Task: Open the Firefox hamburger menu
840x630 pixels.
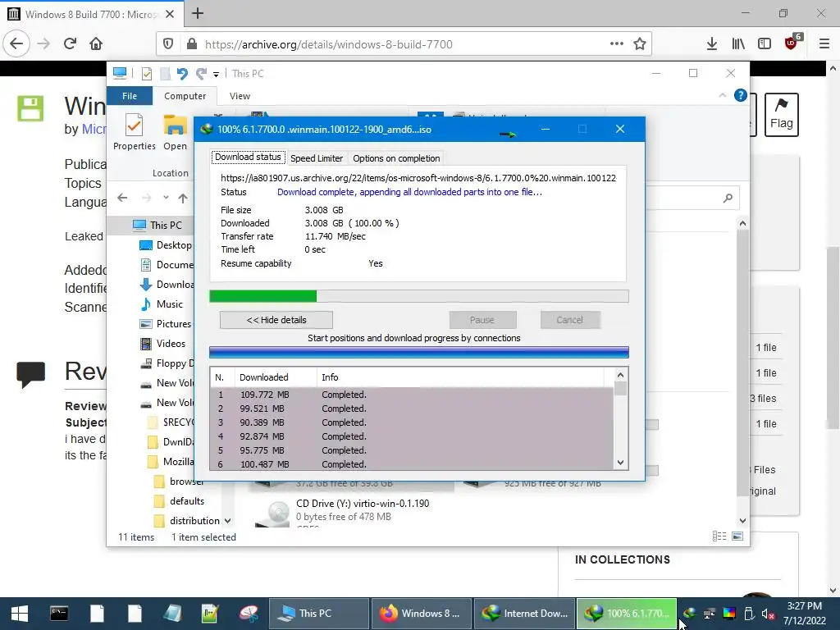Action: (824, 44)
